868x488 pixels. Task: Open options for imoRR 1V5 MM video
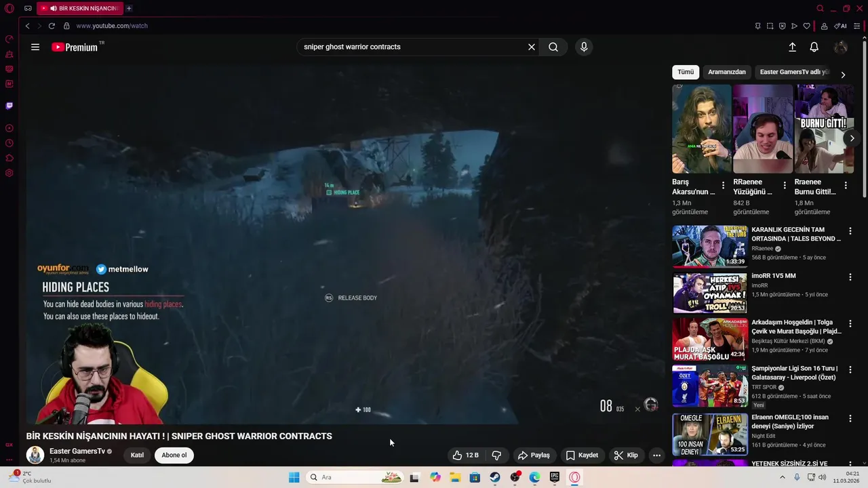point(850,277)
